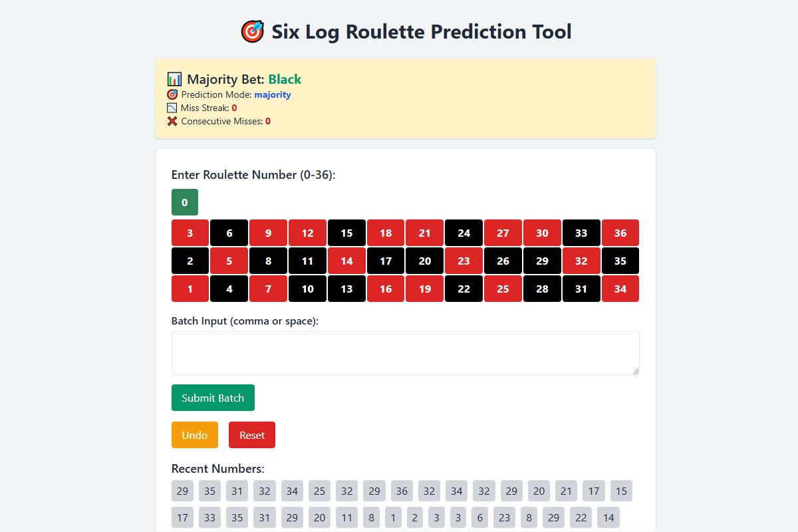The height and width of the screenshot is (532, 798).
Task: Click the black number 24 button
Action: (x=464, y=233)
